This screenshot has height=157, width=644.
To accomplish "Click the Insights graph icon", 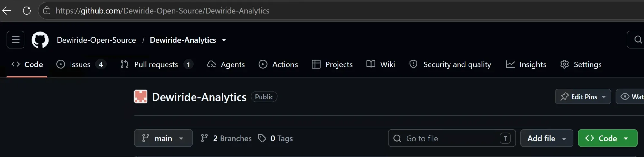I will pos(510,64).
